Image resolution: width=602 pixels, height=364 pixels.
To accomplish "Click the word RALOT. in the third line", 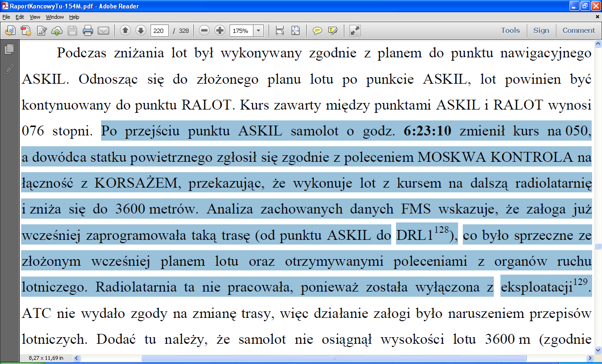I will click(x=208, y=105).
